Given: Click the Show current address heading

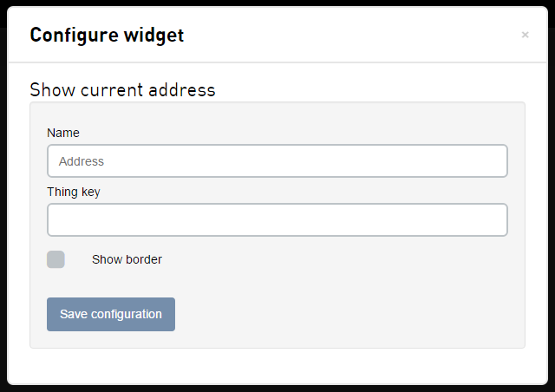Looking at the screenshot, I should (x=122, y=89).
